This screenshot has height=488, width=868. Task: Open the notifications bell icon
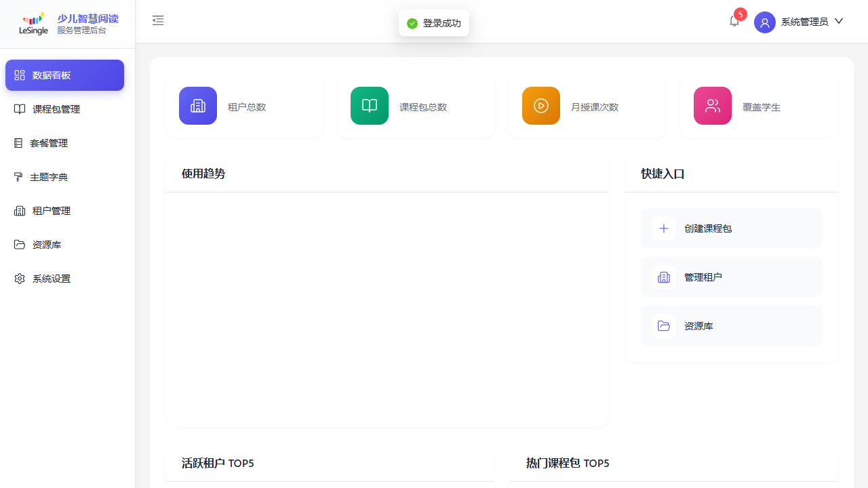tap(734, 21)
